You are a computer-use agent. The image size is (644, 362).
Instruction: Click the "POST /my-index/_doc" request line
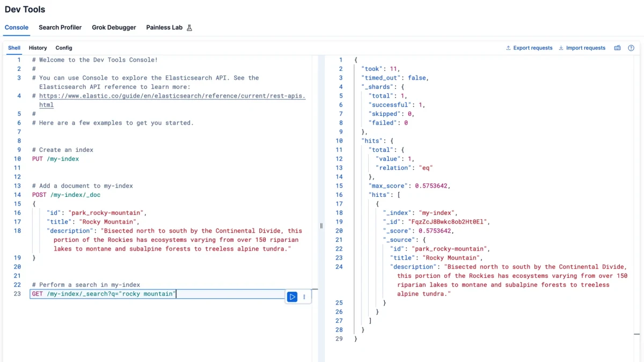(x=66, y=195)
